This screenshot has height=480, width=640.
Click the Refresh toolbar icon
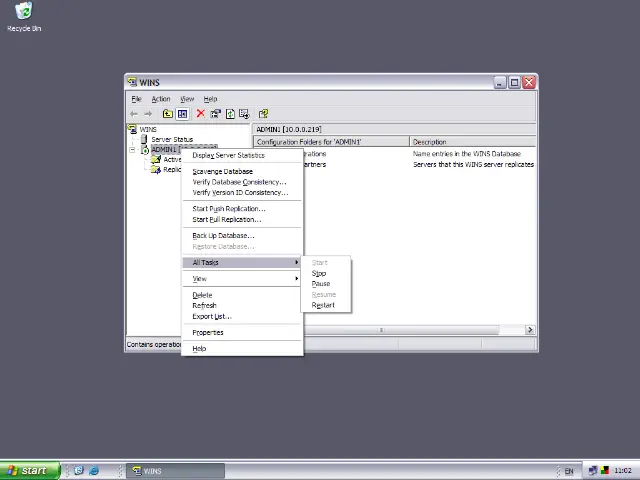pos(230,114)
